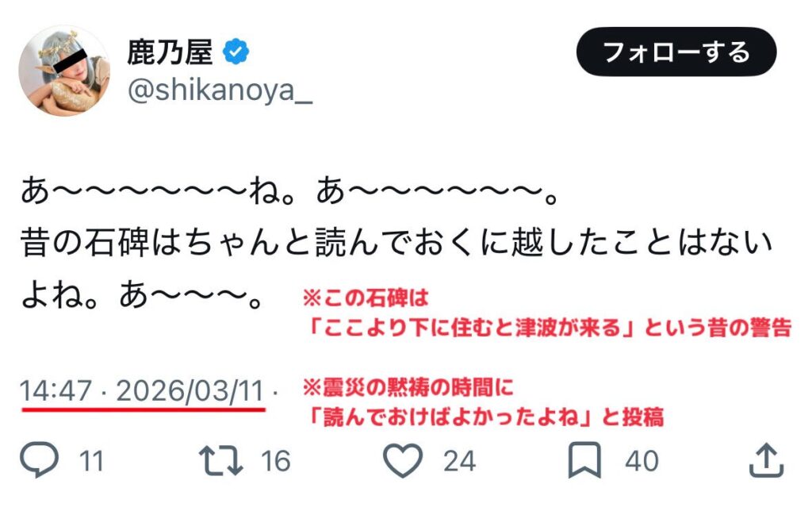
Task: Click the bookmark count 40
Action: (x=642, y=461)
